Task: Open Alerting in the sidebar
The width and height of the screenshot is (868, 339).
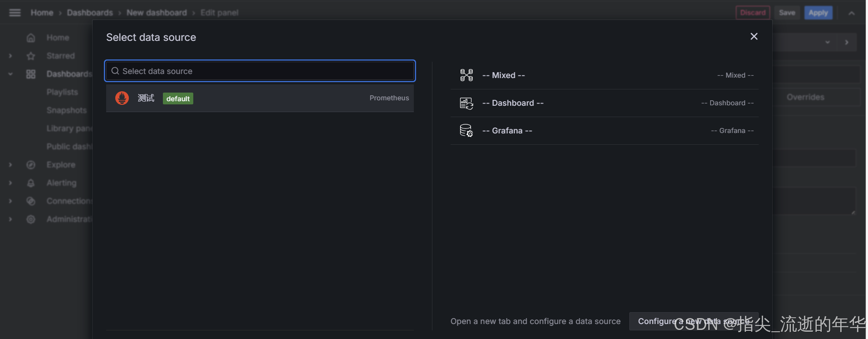Action: click(x=61, y=183)
